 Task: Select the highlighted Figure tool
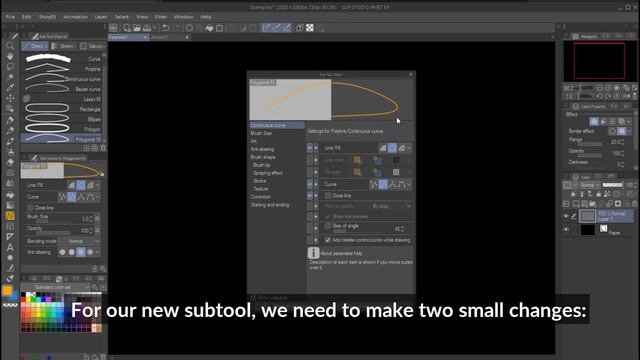tap(10, 216)
